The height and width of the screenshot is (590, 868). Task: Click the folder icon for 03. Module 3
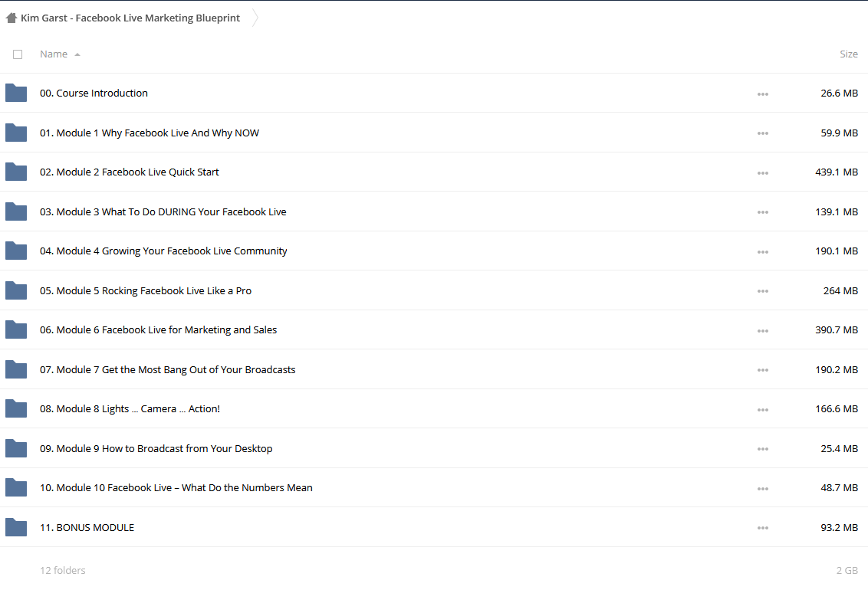(x=16, y=211)
